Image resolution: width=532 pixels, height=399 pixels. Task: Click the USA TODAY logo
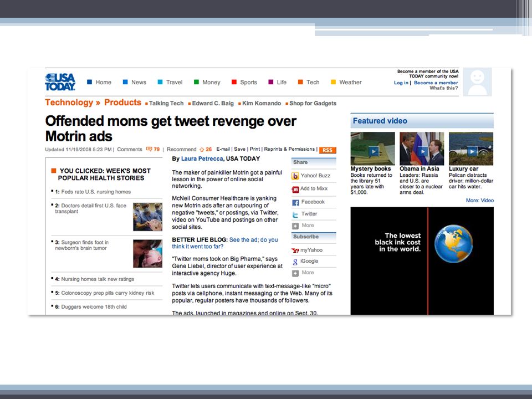tap(60, 82)
